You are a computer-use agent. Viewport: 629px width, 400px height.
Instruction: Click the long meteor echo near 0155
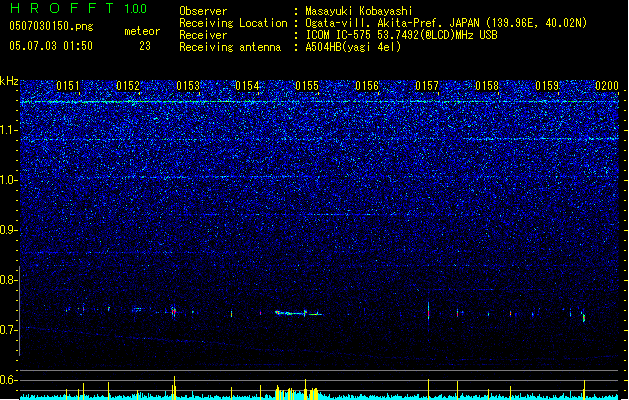[x=298, y=313]
